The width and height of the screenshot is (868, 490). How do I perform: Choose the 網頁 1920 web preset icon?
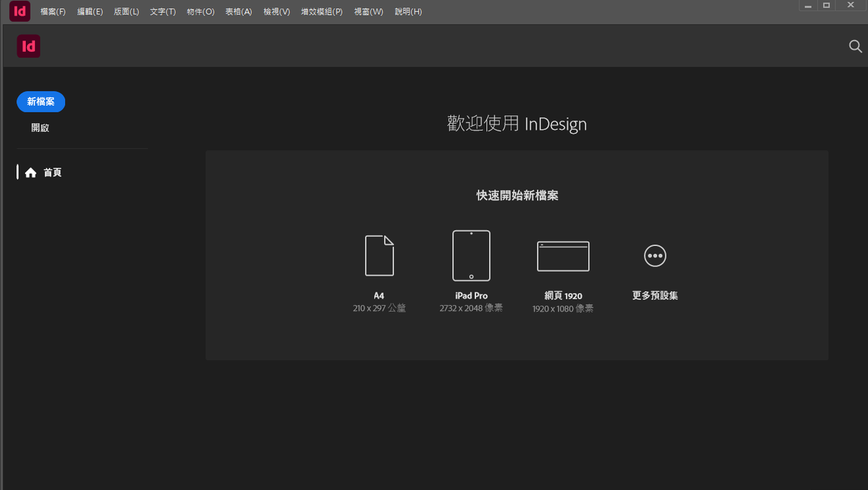coord(563,256)
